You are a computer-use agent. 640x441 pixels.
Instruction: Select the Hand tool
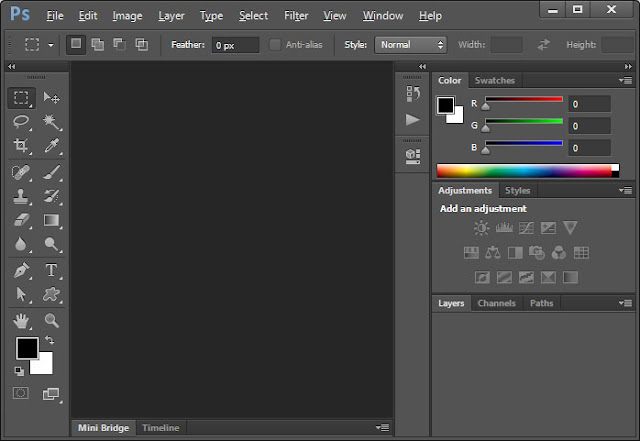coord(21,321)
